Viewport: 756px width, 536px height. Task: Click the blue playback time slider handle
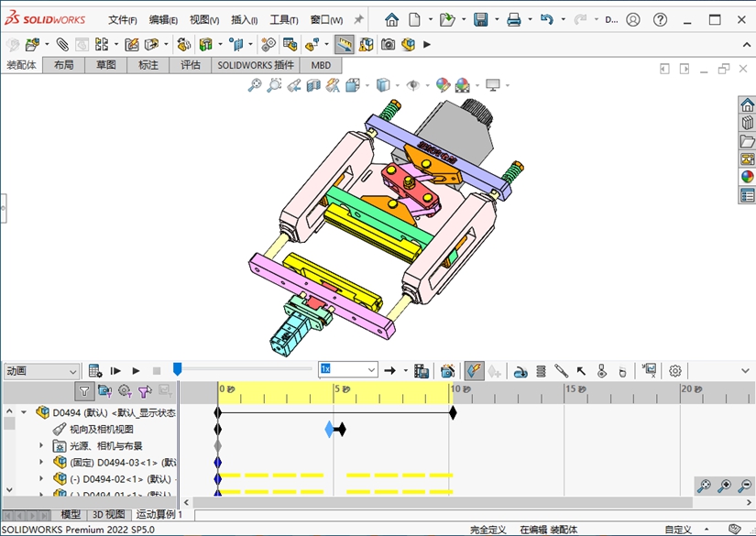(x=178, y=369)
